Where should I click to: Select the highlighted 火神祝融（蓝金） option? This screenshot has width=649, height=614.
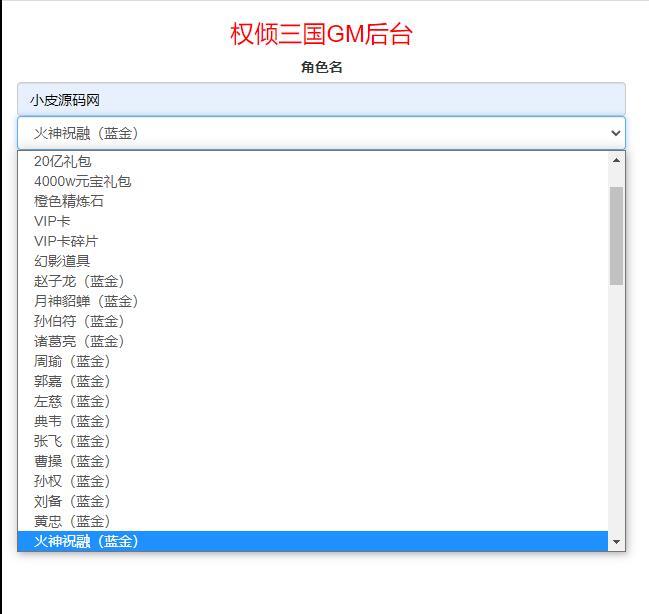[86, 541]
